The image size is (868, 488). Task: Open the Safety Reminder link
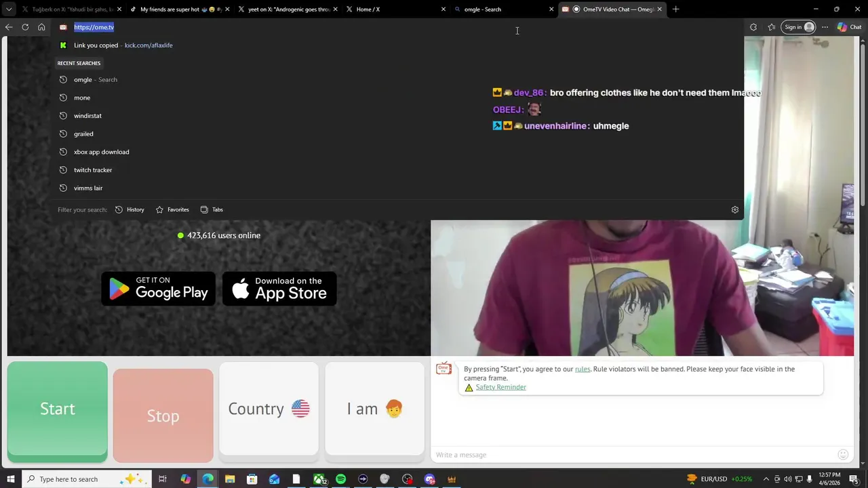pyautogui.click(x=500, y=387)
